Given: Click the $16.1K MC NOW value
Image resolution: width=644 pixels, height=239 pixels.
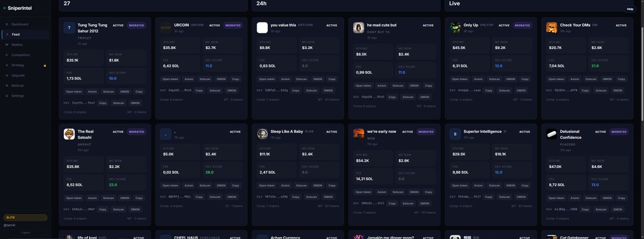Looking at the screenshot, I should (x=500, y=154).
